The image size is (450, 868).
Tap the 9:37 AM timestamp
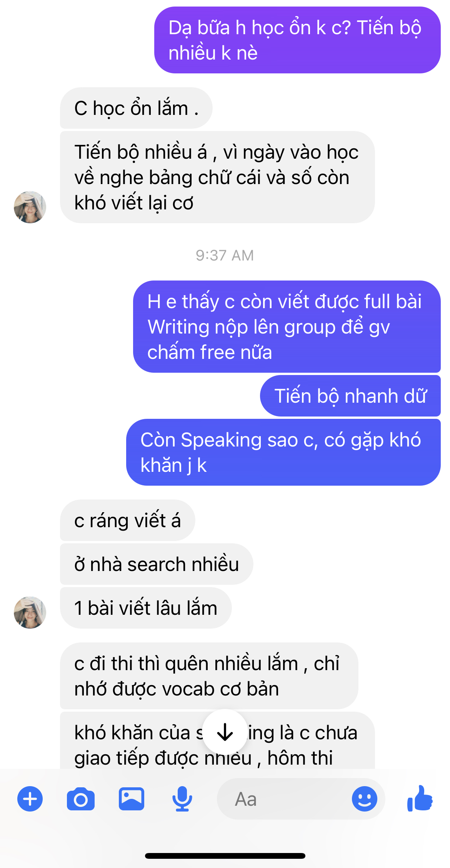[x=225, y=255]
